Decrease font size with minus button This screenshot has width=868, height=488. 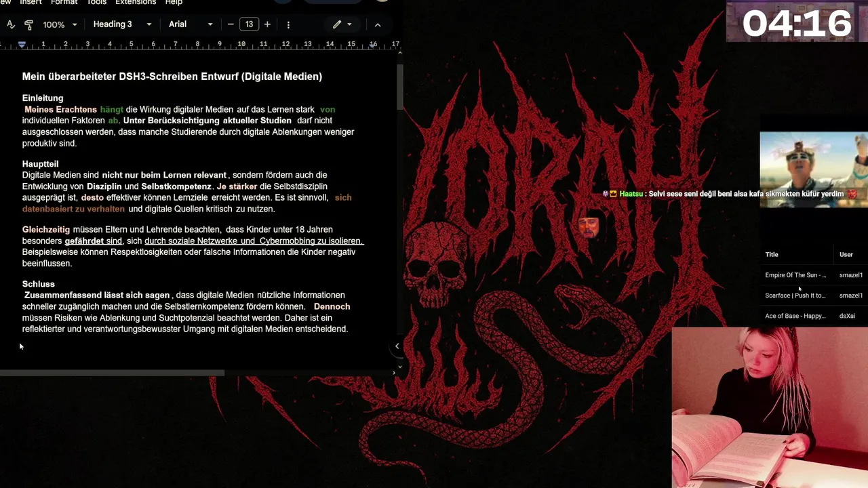tap(231, 24)
